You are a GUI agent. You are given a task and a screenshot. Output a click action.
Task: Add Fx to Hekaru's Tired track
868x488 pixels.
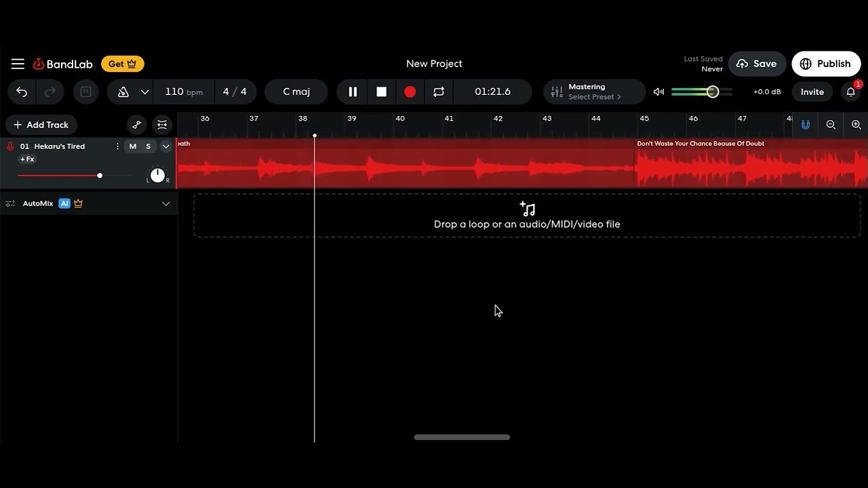click(x=27, y=159)
